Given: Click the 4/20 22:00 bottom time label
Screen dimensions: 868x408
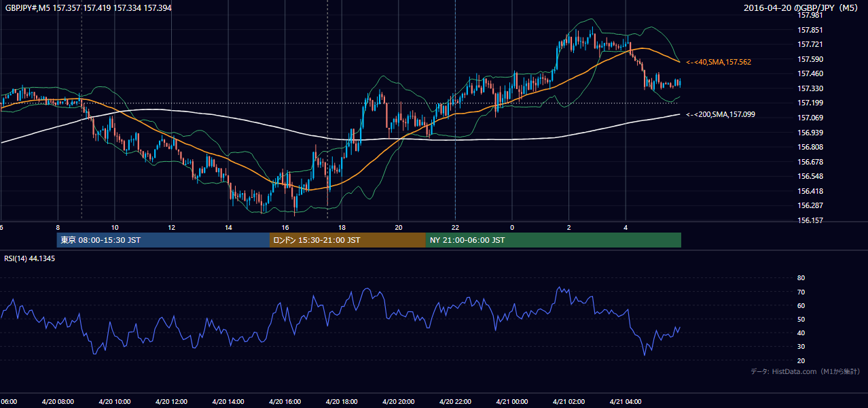Looking at the screenshot, I should pyautogui.click(x=455, y=401).
